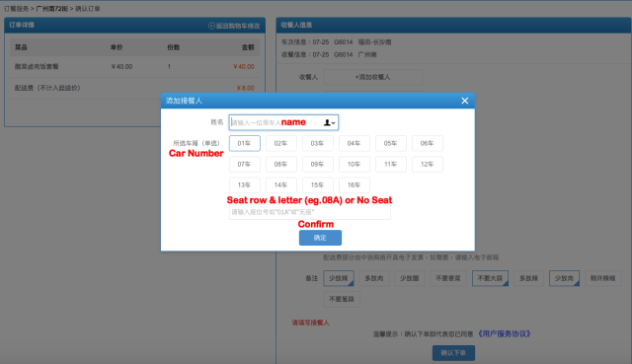Go to 广州南72街 in the breadcrumb

(x=52, y=9)
